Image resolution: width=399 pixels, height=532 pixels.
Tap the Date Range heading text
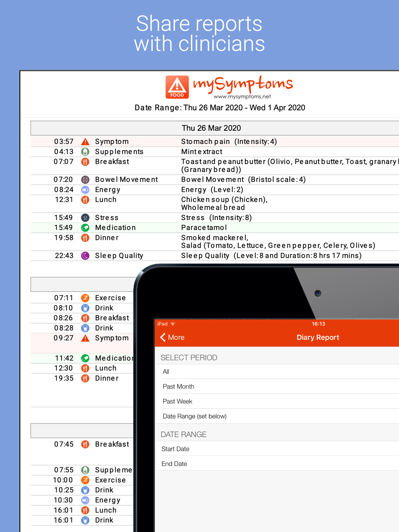[x=220, y=108]
